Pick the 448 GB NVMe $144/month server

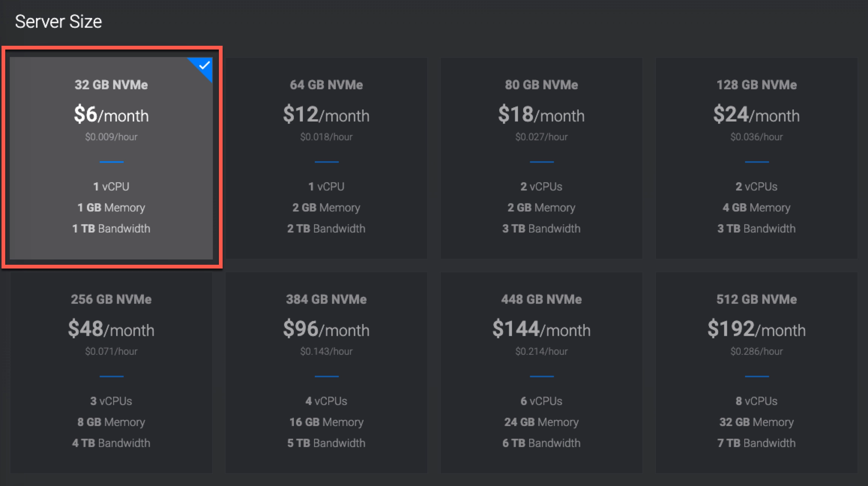coord(541,372)
